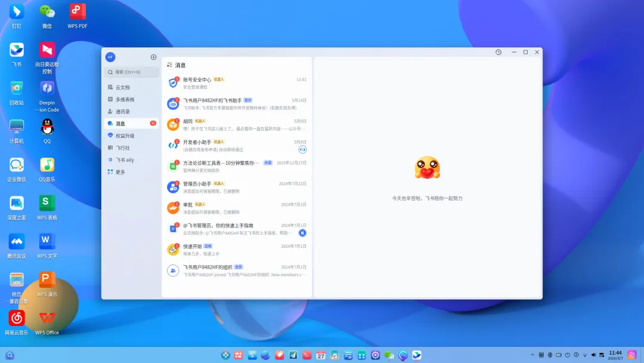
Task: Open WPS 文字 desktop icon
Action: click(47, 246)
